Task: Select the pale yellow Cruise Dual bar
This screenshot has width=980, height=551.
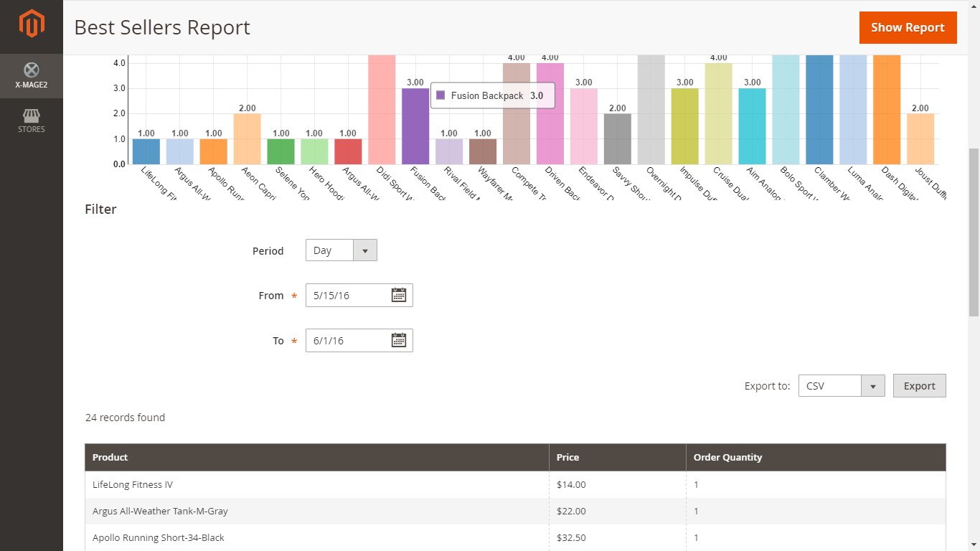Action: [718, 113]
